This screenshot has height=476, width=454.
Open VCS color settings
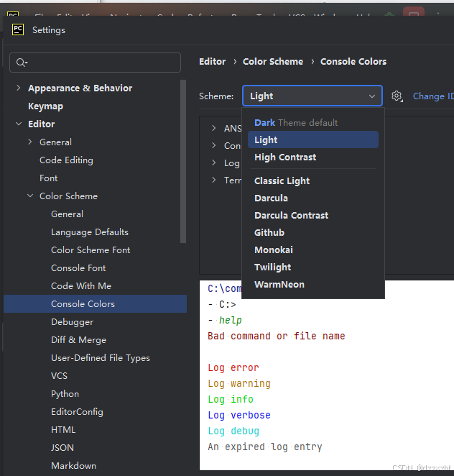(59, 376)
